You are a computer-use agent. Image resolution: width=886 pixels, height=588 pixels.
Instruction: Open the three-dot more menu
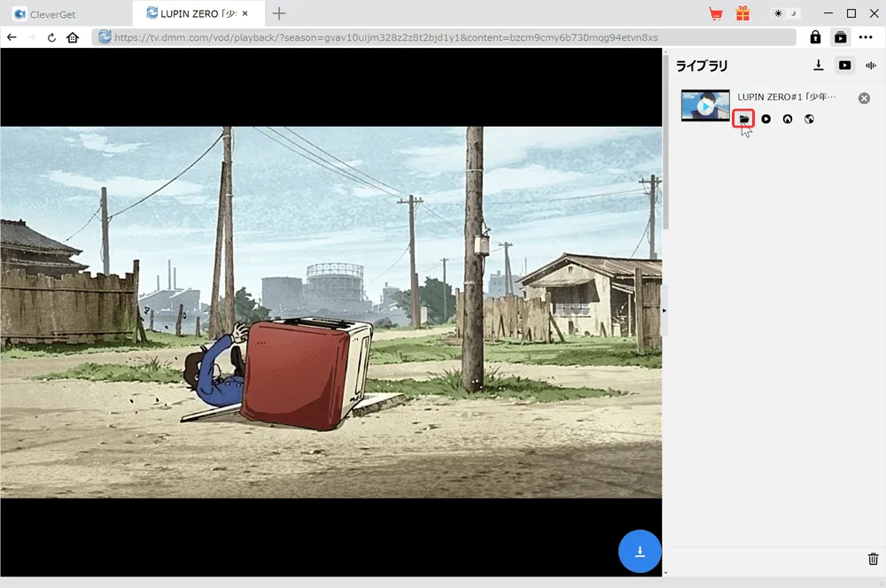click(x=866, y=37)
